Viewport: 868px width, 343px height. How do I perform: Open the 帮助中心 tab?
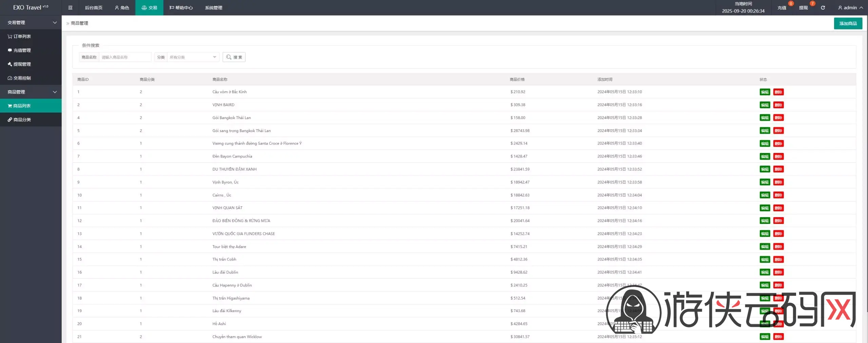click(181, 8)
